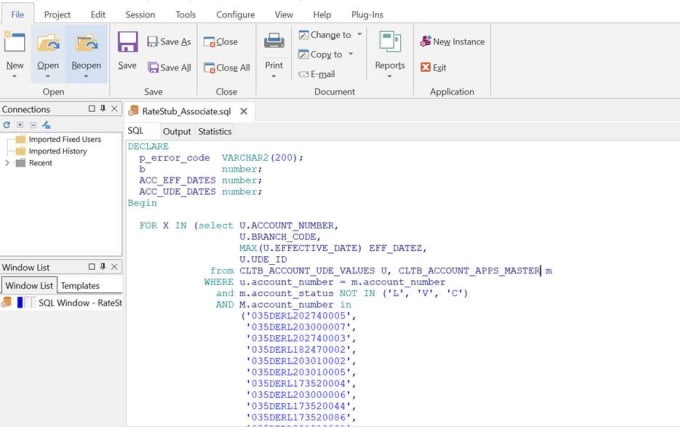Pin the Window List panel
680x427 pixels.
click(103, 267)
